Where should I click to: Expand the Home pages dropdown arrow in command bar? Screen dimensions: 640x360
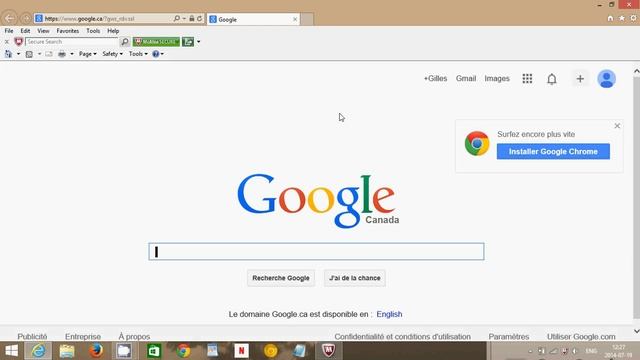tap(18, 54)
